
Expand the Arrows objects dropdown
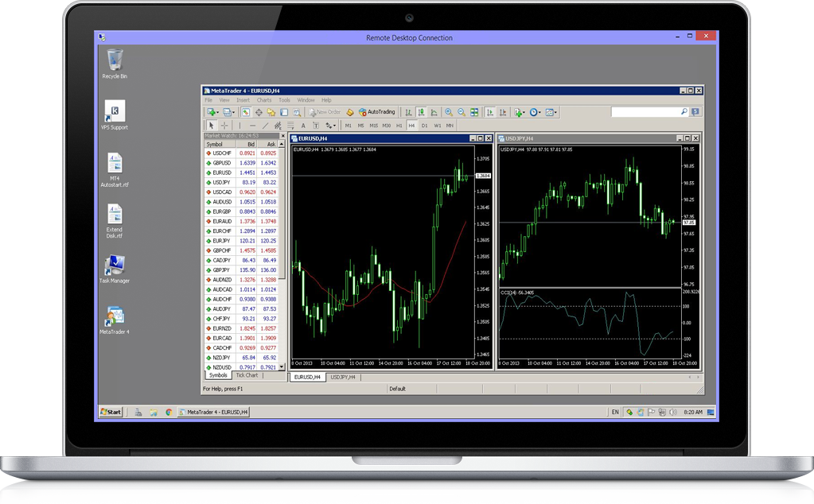point(334,126)
